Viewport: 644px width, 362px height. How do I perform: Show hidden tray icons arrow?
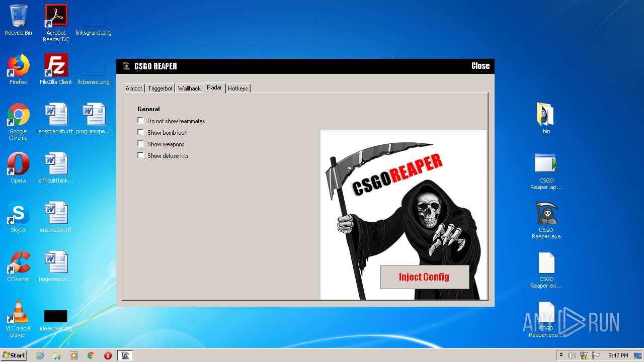560,355
